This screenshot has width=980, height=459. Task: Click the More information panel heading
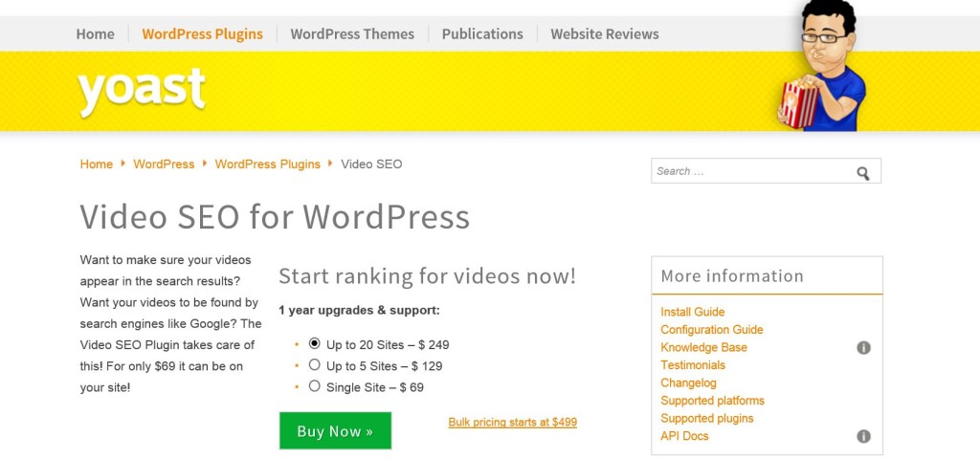[x=732, y=276]
